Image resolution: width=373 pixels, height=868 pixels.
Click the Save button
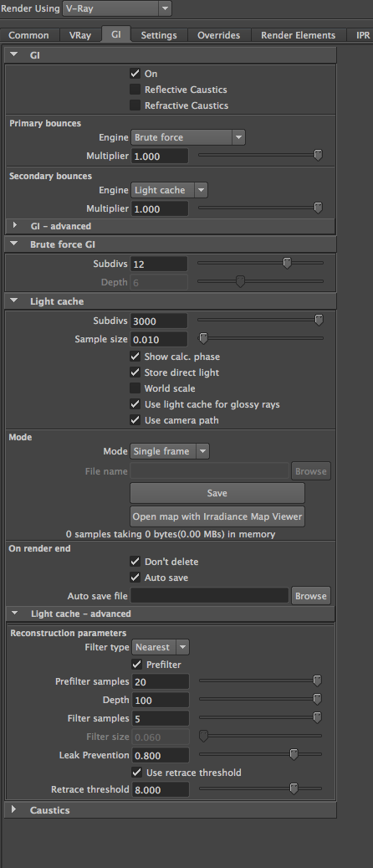coord(217,493)
